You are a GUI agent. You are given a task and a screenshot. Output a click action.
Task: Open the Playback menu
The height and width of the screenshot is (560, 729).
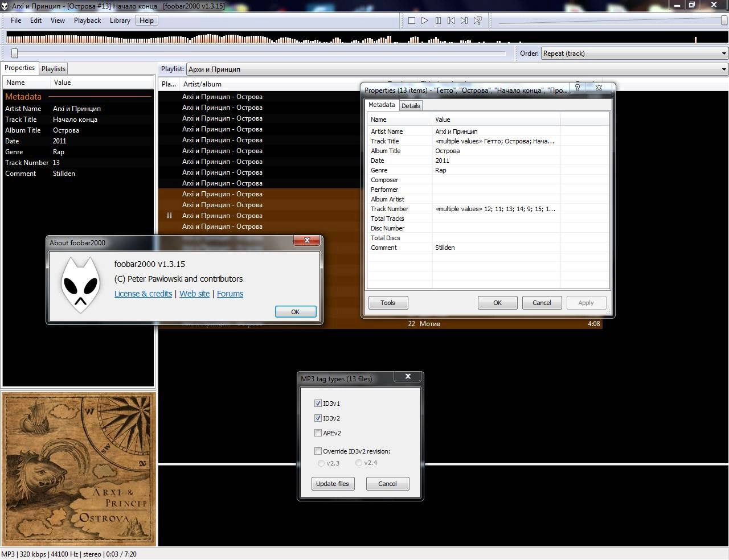click(87, 20)
